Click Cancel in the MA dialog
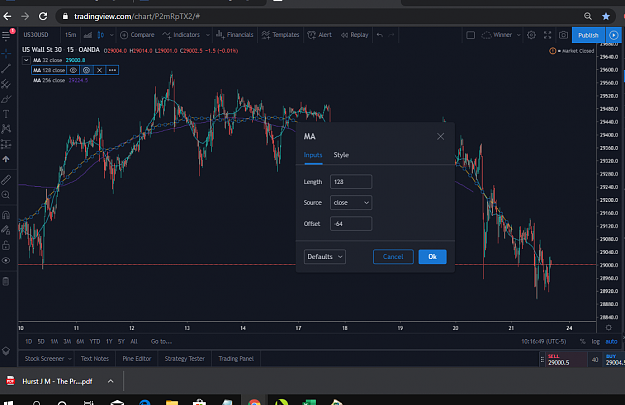The width and height of the screenshot is (625, 405). coord(393,257)
